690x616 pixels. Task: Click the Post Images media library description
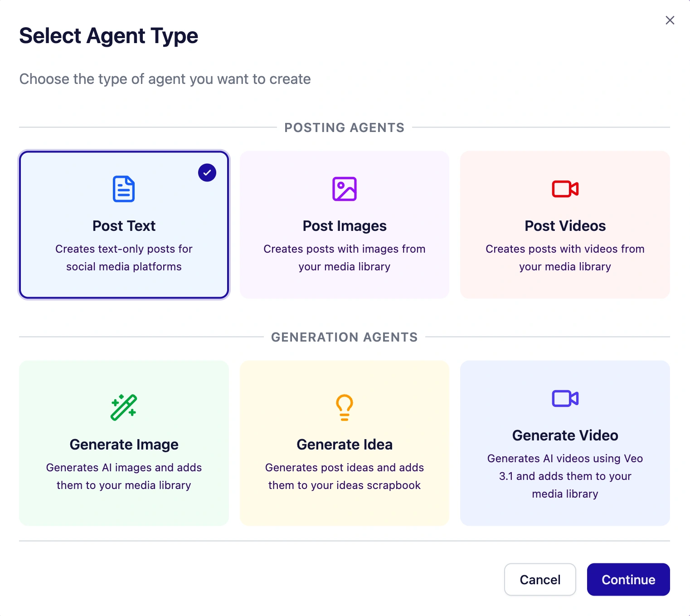point(345,258)
